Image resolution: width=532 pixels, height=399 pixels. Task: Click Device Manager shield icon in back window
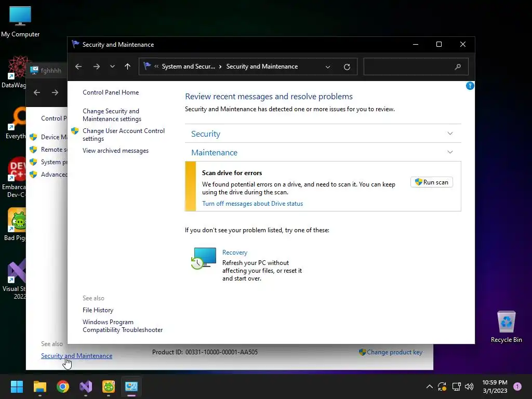33,137
